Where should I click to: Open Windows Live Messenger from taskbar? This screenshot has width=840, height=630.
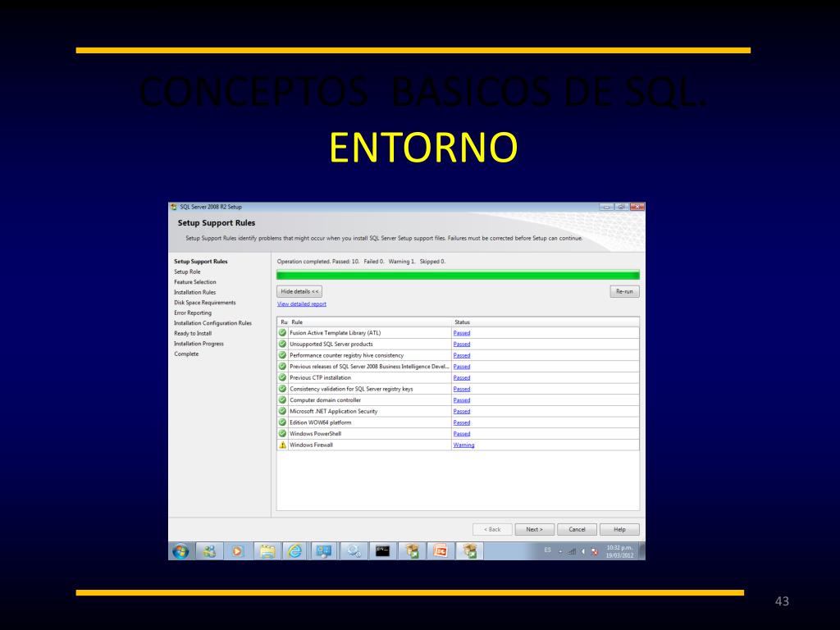tap(209, 550)
